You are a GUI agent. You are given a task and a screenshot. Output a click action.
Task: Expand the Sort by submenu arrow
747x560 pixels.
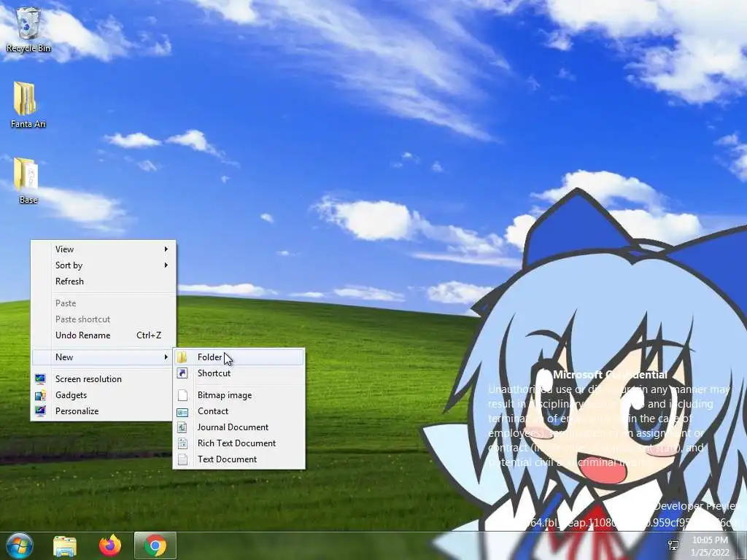coord(166,265)
